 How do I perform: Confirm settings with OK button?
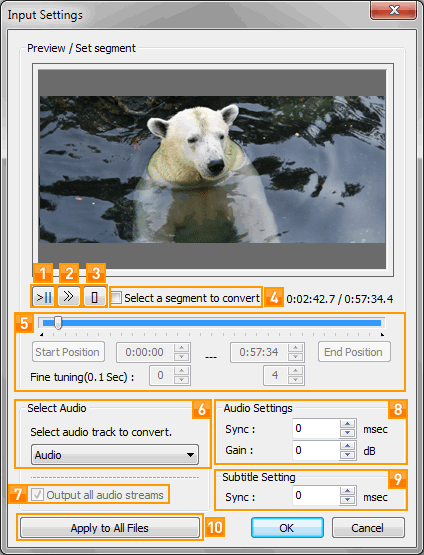pyautogui.click(x=287, y=528)
